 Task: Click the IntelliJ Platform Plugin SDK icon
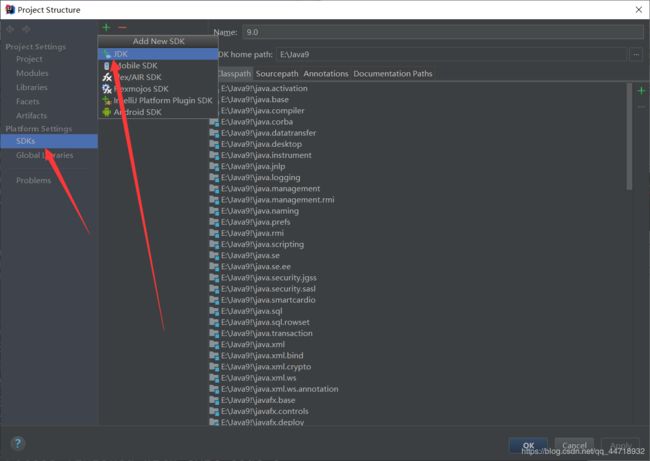(107, 100)
